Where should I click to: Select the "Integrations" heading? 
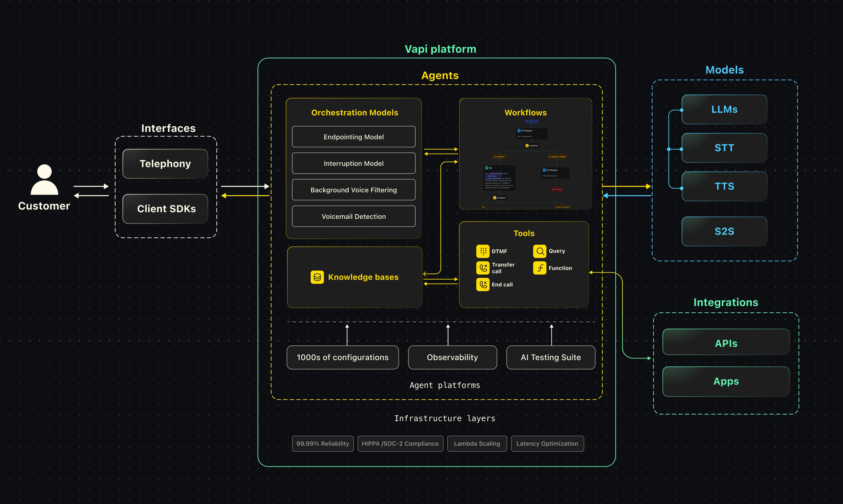tap(726, 302)
